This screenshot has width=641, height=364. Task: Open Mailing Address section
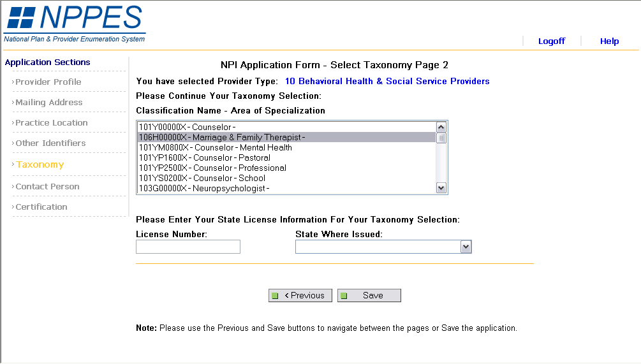[x=49, y=102]
